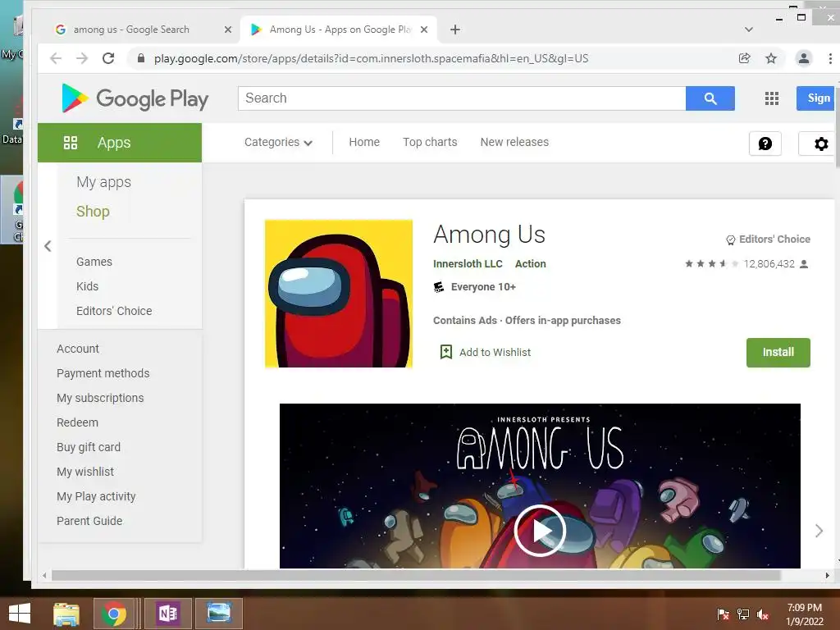The image size is (840, 630).
Task: Open My subscriptions
Action: click(x=100, y=398)
